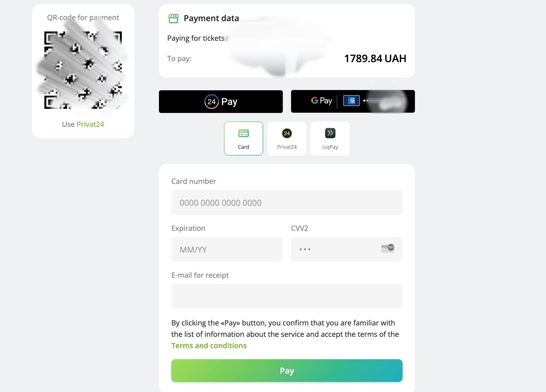Follow the green Privat24 link under the QR code
546x392 pixels.
coord(90,124)
